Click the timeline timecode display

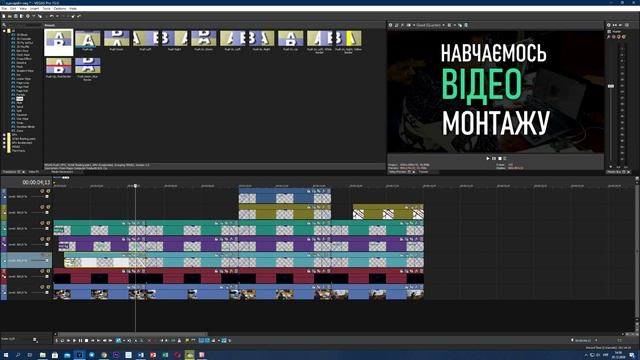pyautogui.click(x=36, y=182)
